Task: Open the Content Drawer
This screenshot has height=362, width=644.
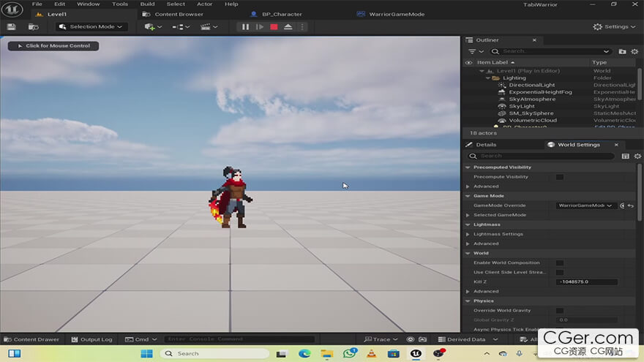Action: (x=31, y=339)
